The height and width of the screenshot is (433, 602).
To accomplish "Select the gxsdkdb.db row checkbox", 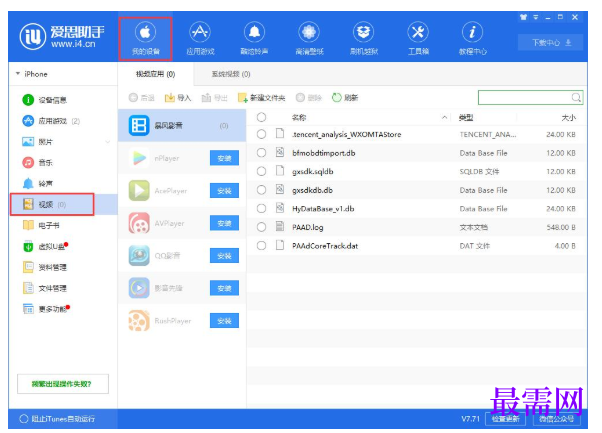I will click(x=261, y=190).
